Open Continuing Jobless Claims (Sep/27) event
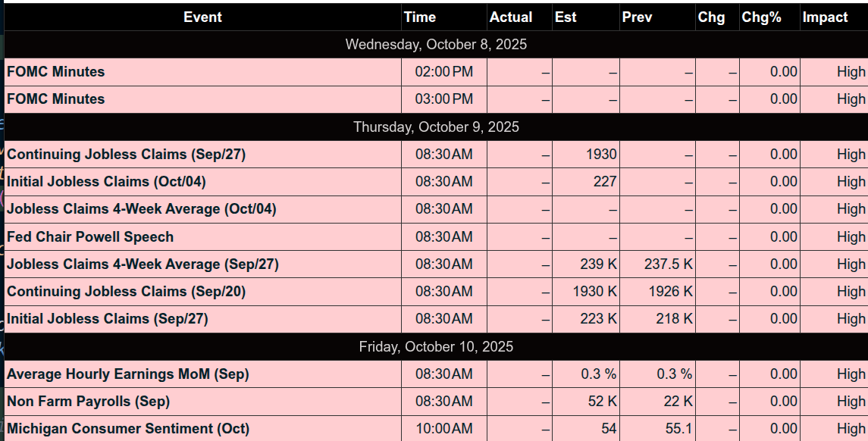The width and height of the screenshot is (868, 441). pos(126,155)
